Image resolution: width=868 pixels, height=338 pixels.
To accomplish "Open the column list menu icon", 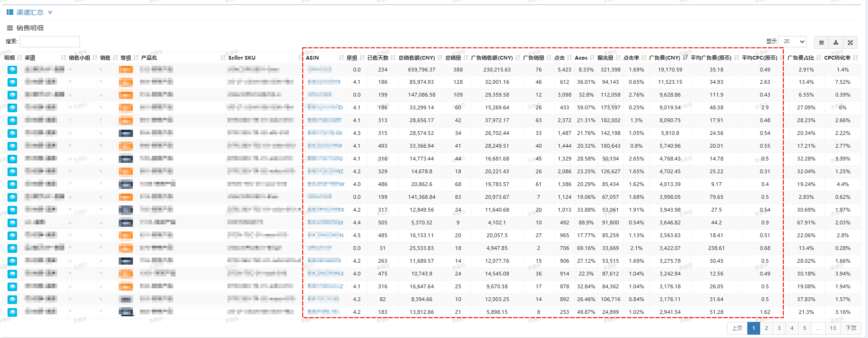I will click(821, 43).
